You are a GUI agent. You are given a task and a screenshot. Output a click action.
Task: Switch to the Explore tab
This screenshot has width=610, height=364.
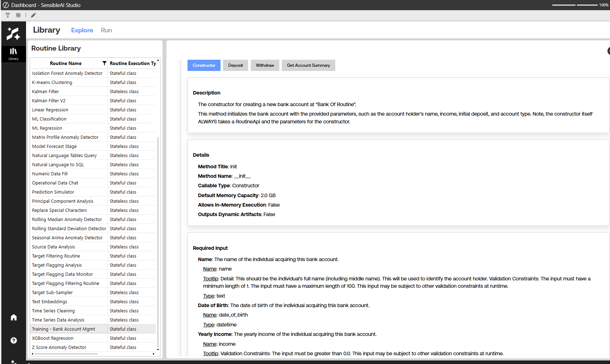click(82, 30)
